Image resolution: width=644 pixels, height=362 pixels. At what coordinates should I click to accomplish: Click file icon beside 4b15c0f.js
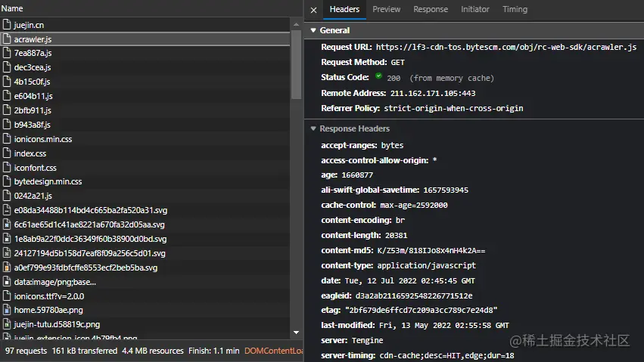[7, 82]
